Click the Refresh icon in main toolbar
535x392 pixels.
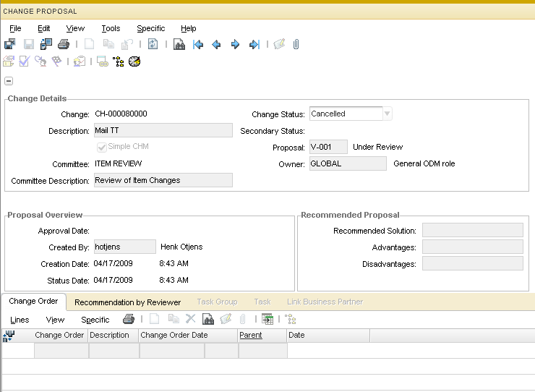pyautogui.click(x=153, y=45)
